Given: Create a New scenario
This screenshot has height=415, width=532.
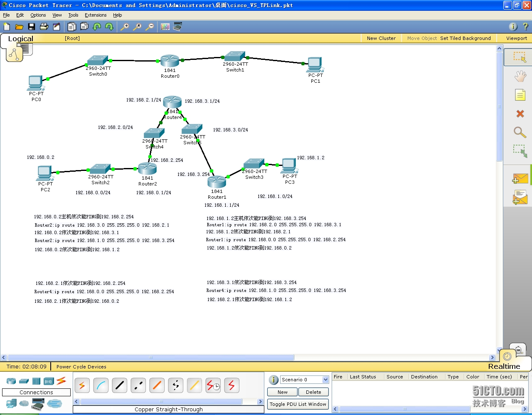Looking at the screenshot, I should pos(283,392).
